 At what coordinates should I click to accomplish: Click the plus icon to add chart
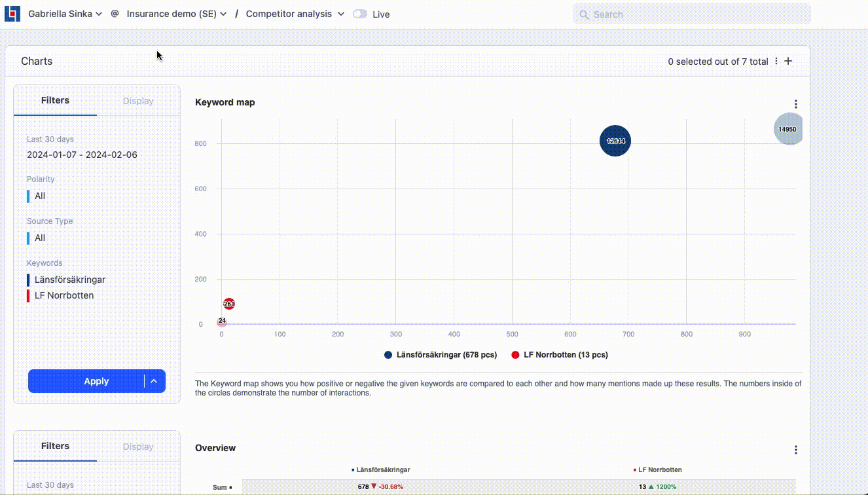pos(788,62)
